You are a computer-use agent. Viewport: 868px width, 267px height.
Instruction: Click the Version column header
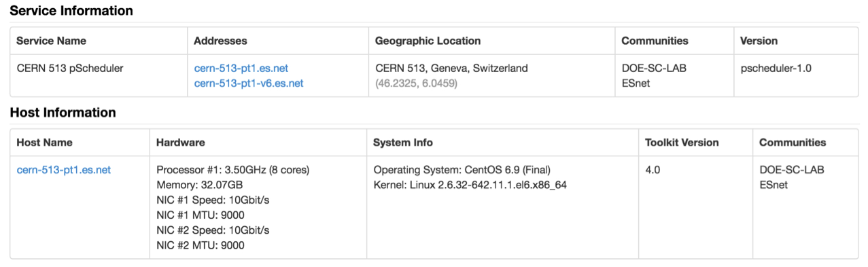click(759, 41)
